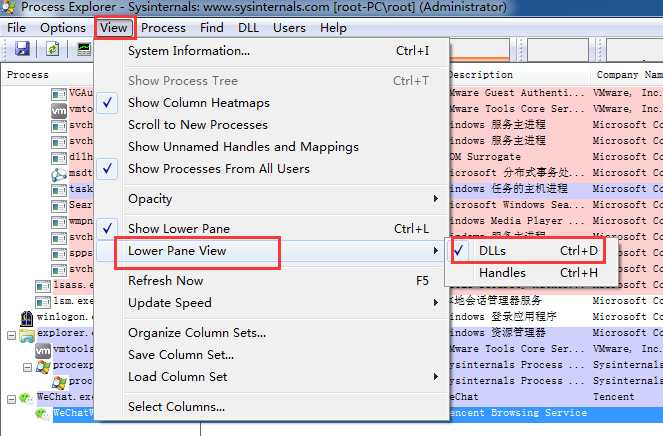The width and height of the screenshot is (663, 436).
Task: Click the lsass process icon
Action: (43, 286)
